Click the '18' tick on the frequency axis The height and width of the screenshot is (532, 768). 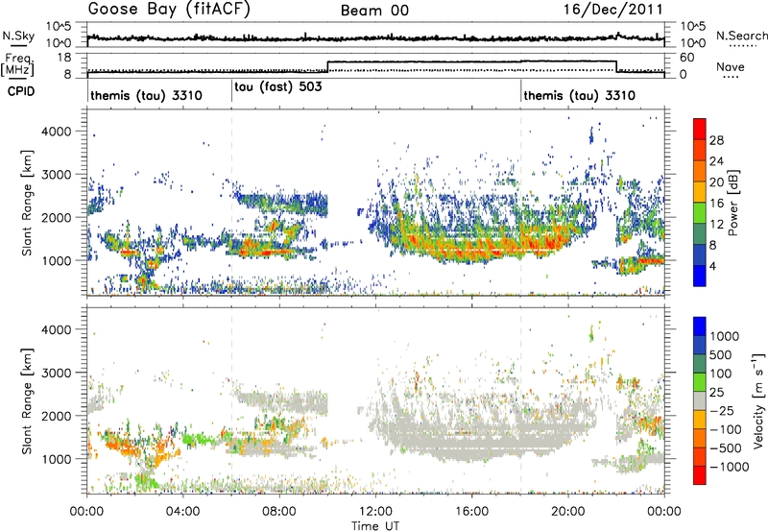tap(64, 57)
